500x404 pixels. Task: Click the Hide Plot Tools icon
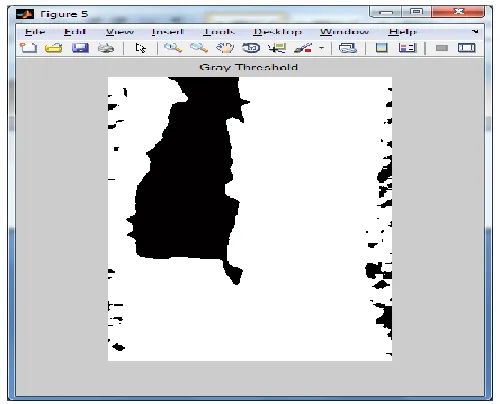(442, 48)
